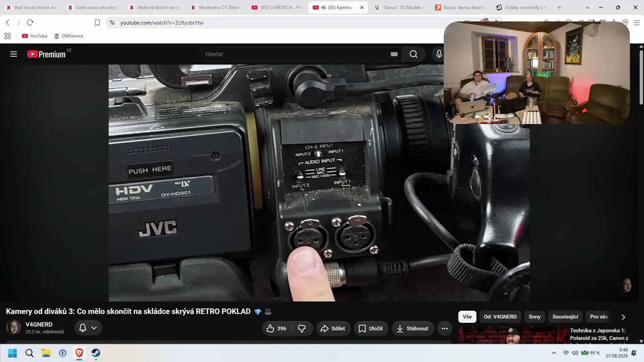Screen dimensions: 644x362
Task: Reload the current page
Action: pos(30,23)
